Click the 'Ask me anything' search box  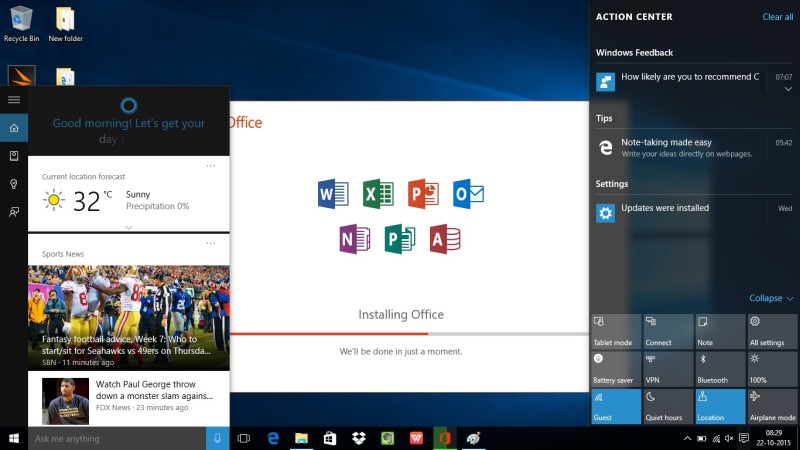pyautogui.click(x=117, y=438)
